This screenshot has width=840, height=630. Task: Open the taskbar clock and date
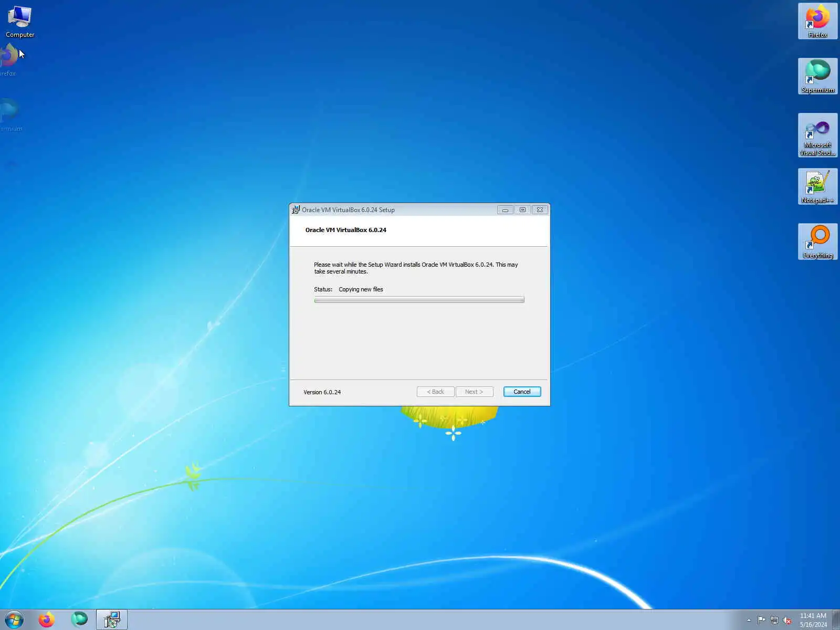(x=813, y=620)
